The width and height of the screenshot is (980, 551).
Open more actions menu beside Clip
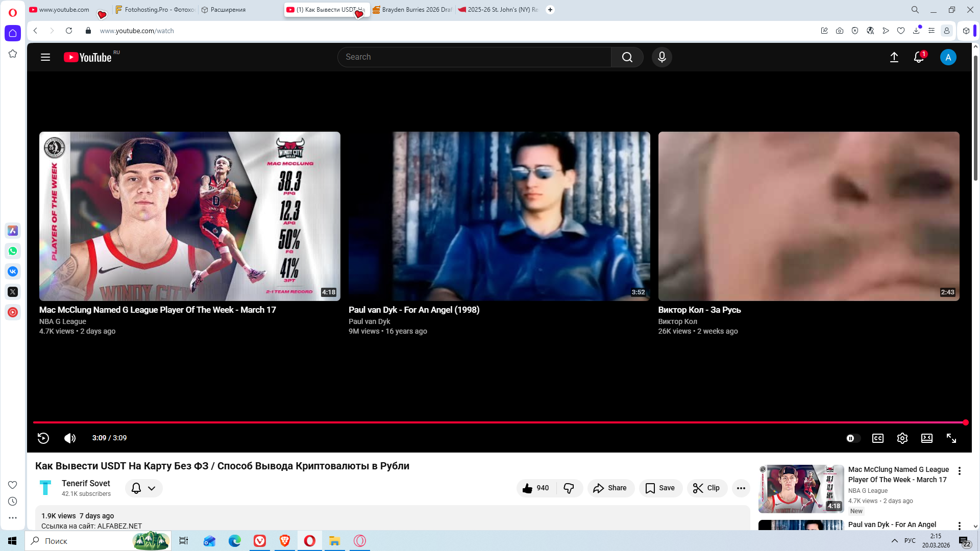point(741,488)
